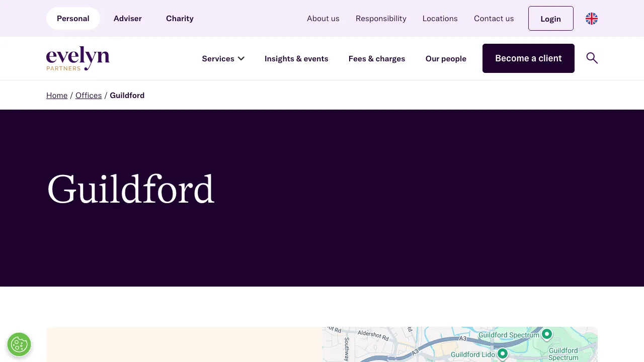The width and height of the screenshot is (644, 362).
Task: Select the Guildford Lido map marker
Action: pyautogui.click(x=502, y=354)
